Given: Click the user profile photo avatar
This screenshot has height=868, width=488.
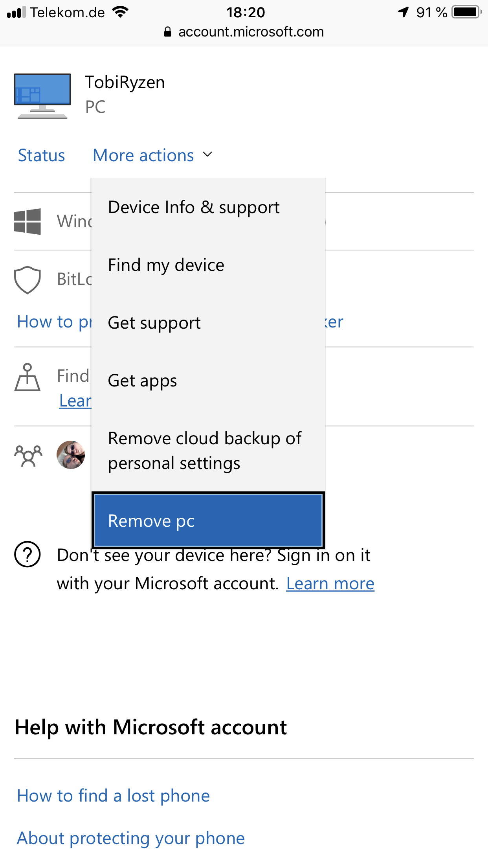Looking at the screenshot, I should (x=71, y=455).
